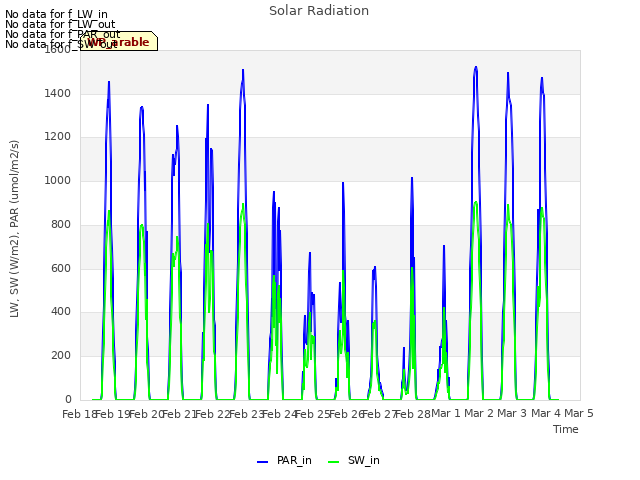This screenshot has height=480, width=640.
Task: Click the Mar 4 x-axis tick label
Action: tap(546, 414)
